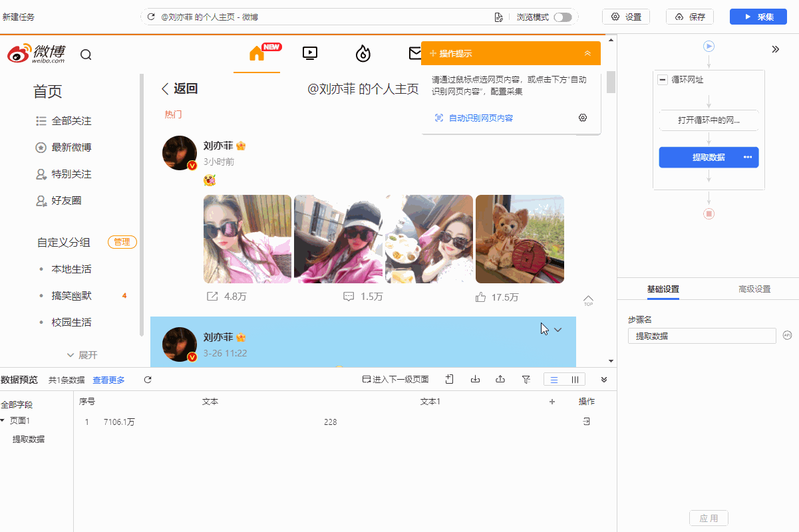Open the data filter funnel icon
Screen dimensions: 799x532
(x=526, y=380)
